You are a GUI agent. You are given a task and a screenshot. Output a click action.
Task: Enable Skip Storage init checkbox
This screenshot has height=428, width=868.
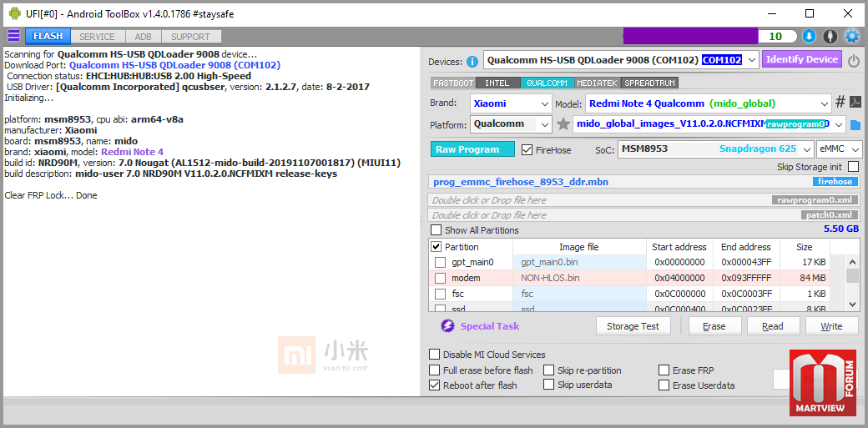[x=854, y=166]
